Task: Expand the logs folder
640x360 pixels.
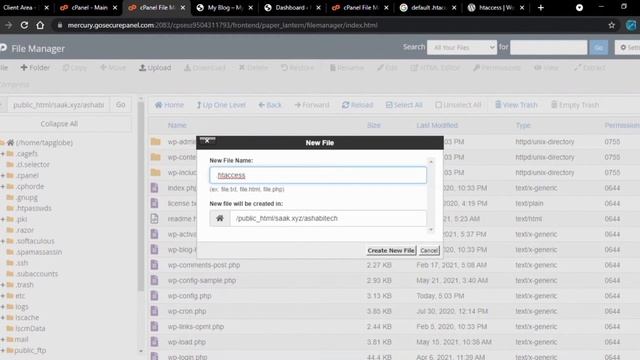Action: [x=2, y=307]
